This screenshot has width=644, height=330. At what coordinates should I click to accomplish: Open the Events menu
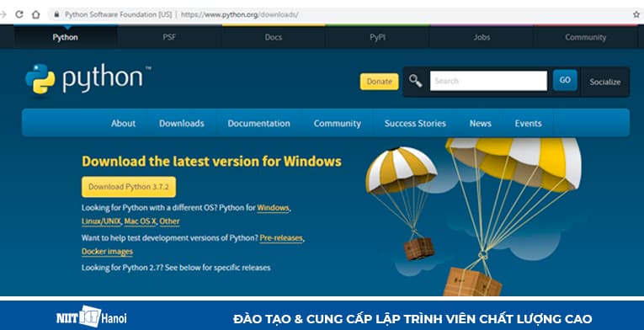pos(528,123)
